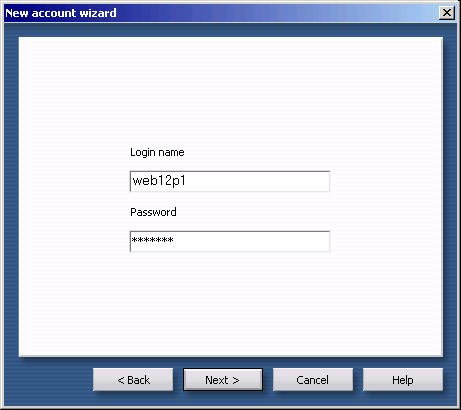This screenshot has height=410, width=461.
Task: Click the title text 'New account wizard'
Action: point(61,13)
